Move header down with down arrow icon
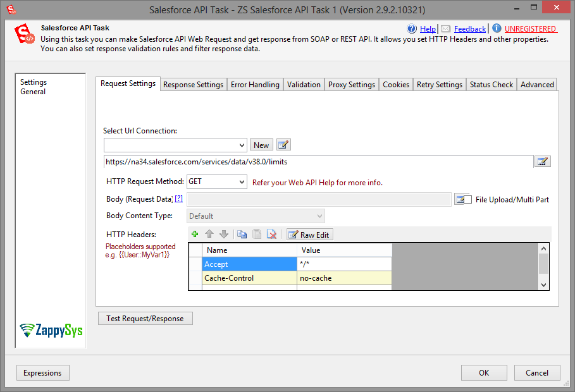Screen dimensions: 575x392 224,235
